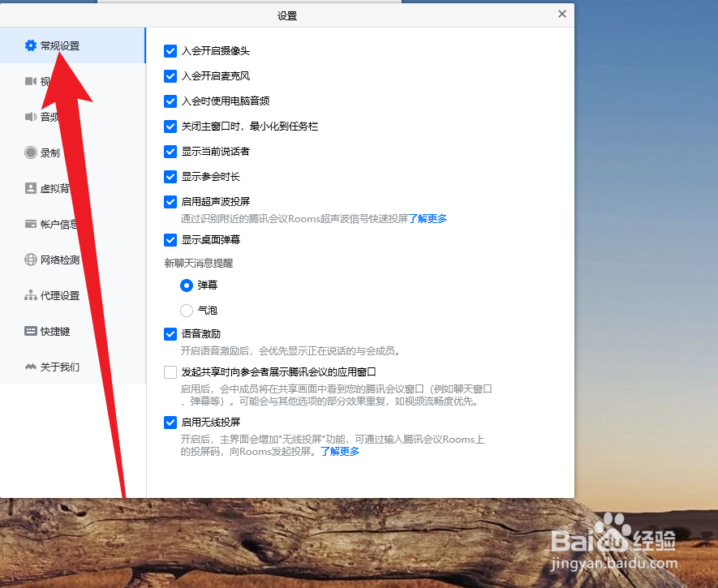This screenshot has width=718, height=588.
Task: Close the 设置 settings window
Action: [x=561, y=15]
